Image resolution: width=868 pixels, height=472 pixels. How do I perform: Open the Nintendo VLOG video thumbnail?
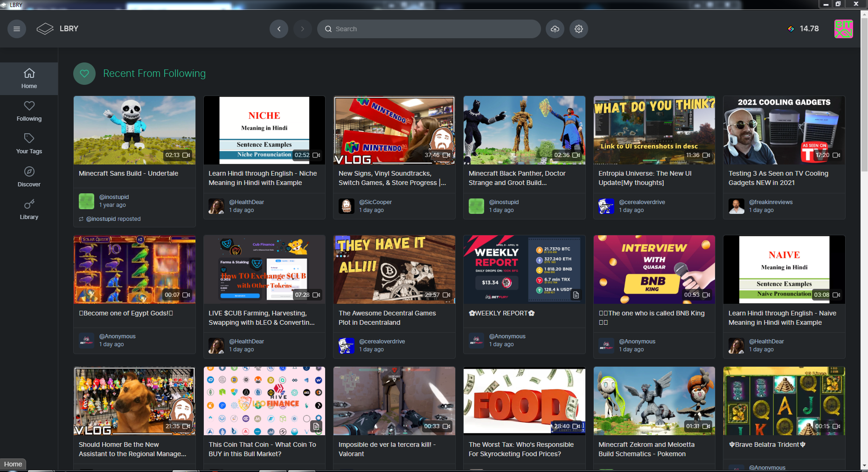(x=394, y=130)
